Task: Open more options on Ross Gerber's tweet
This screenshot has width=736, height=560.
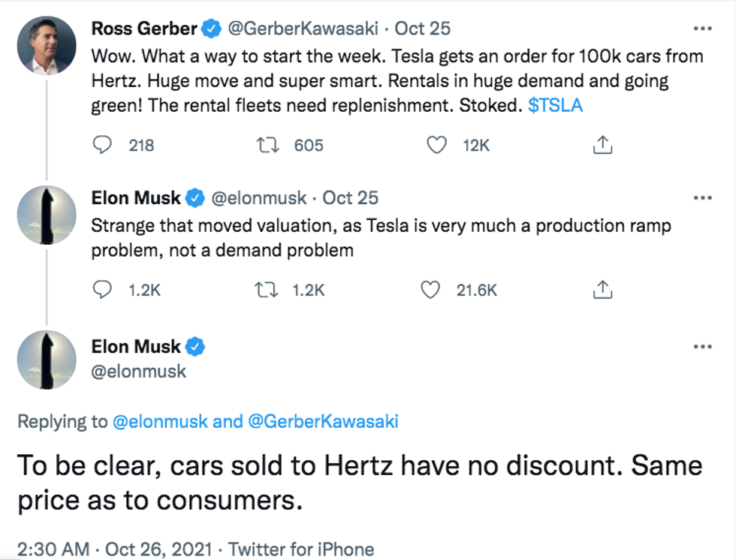Action: pos(702,29)
